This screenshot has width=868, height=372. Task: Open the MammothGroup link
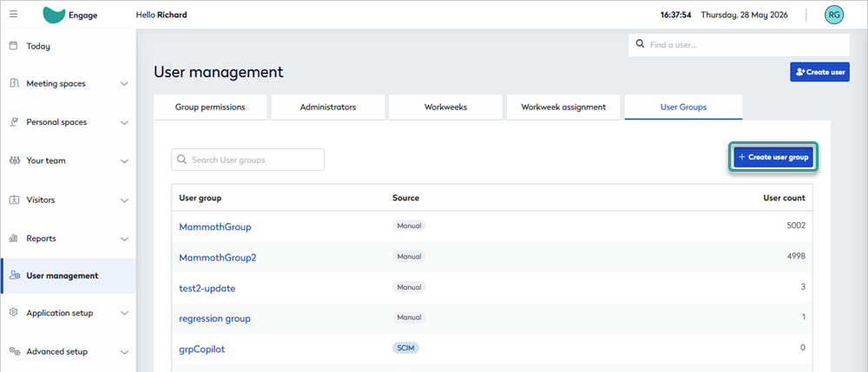[x=214, y=226]
